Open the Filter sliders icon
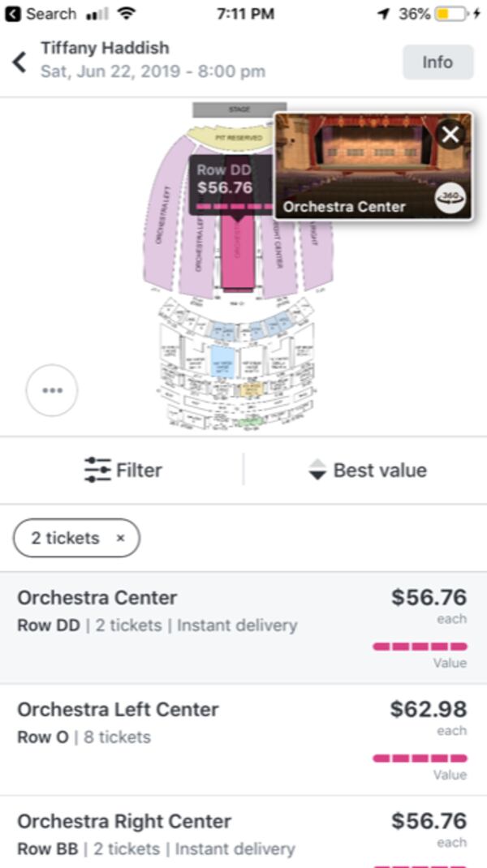The width and height of the screenshot is (487, 868). pyautogui.click(x=97, y=471)
